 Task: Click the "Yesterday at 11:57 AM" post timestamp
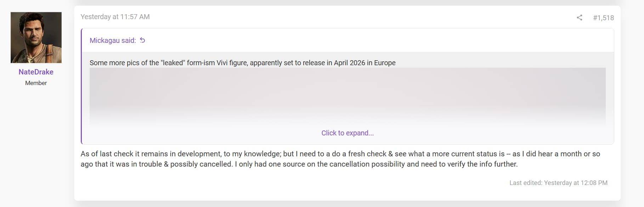pyautogui.click(x=115, y=17)
